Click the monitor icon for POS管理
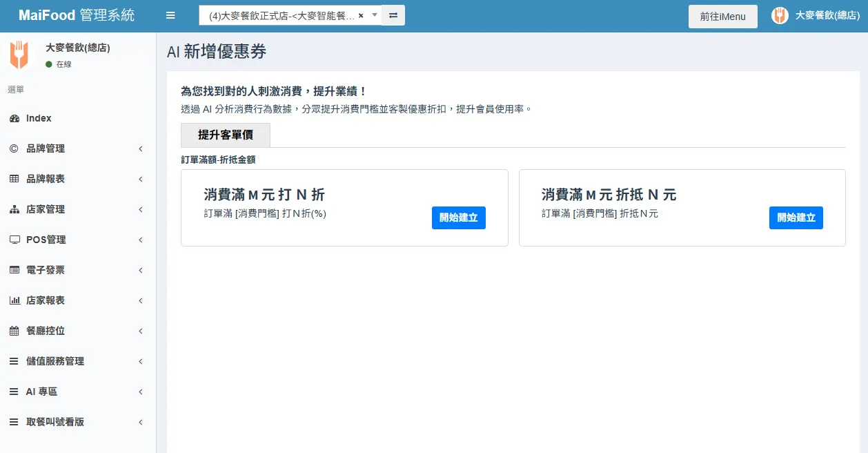Screen dimensions: 868x453 (14, 240)
